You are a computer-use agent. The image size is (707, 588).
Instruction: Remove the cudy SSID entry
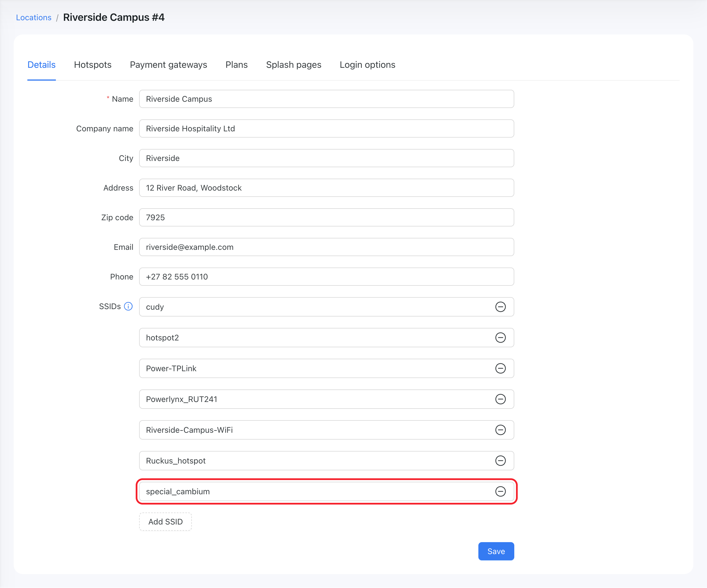click(x=500, y=307)
